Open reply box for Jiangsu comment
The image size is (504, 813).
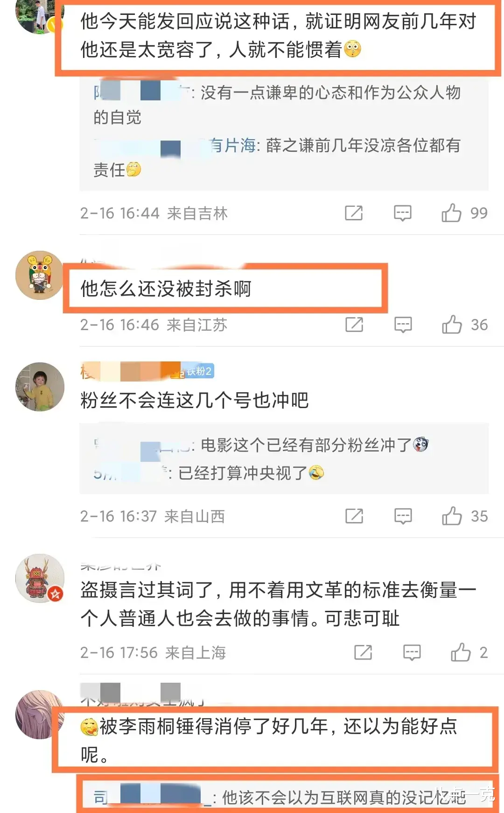click(x=403, y=325)
